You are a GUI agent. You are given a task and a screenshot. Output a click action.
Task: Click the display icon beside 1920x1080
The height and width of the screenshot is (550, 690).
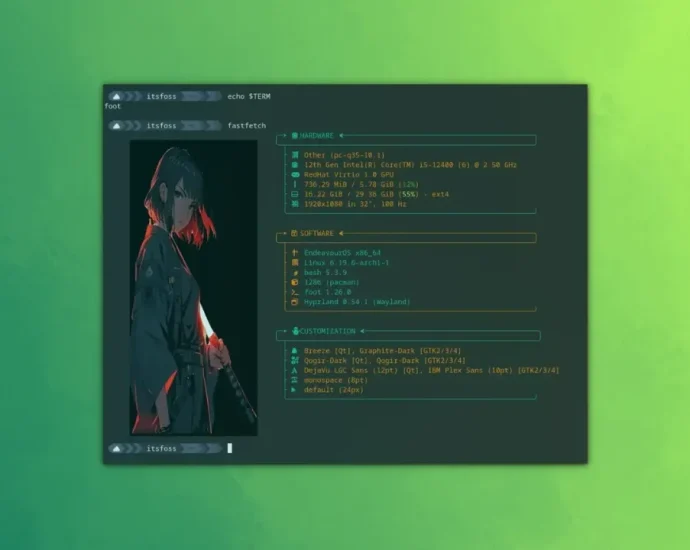pos(295,204)
